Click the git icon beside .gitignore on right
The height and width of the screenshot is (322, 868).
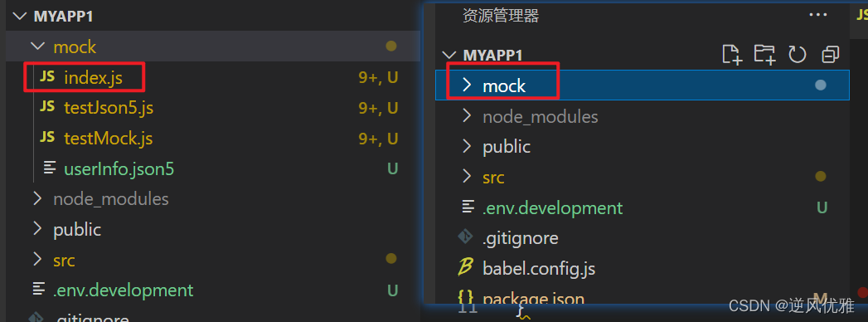[466, 237]
